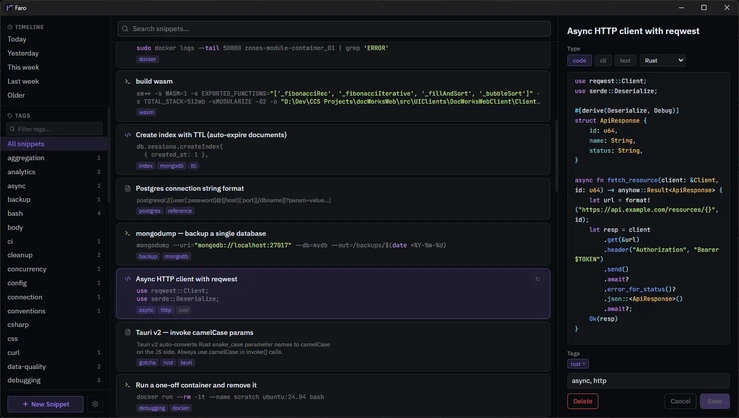Filter by the conventions tag

[x=54, y=311]
